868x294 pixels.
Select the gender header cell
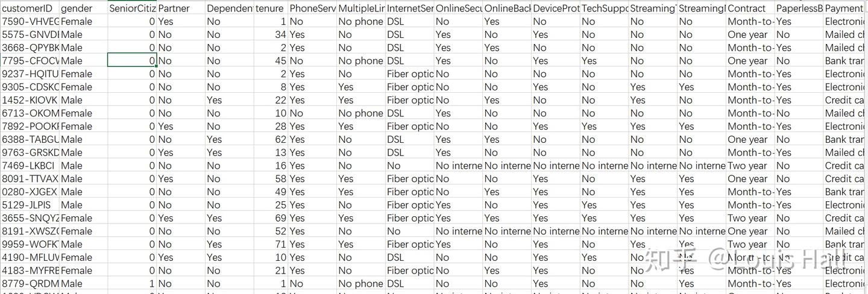(x=83, y=8)
